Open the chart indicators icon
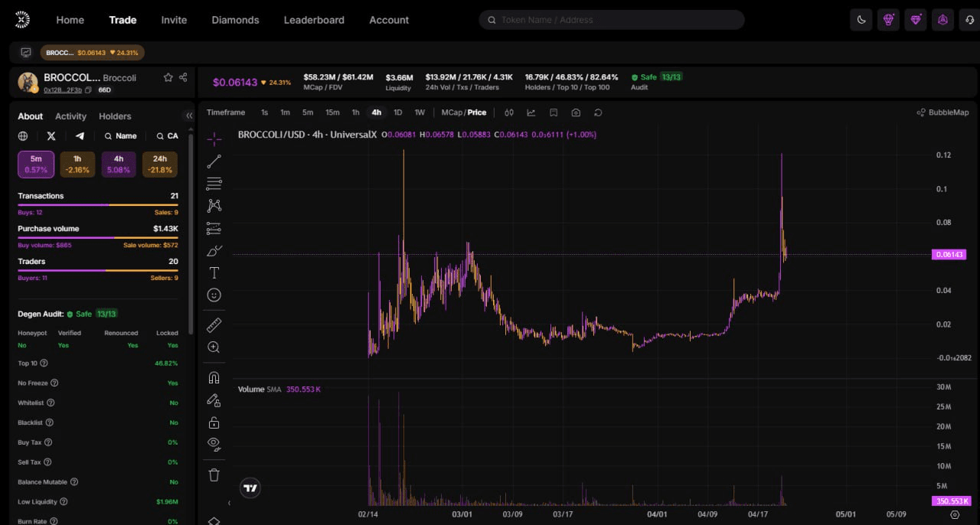Screen dimensions: 980x525 tap(531, 112)
